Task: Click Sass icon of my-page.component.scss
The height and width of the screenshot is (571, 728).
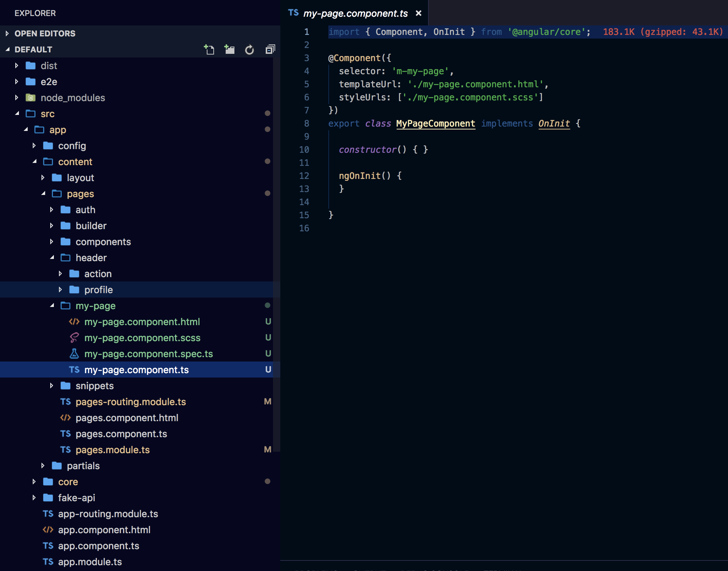Action: click(74, 338)
